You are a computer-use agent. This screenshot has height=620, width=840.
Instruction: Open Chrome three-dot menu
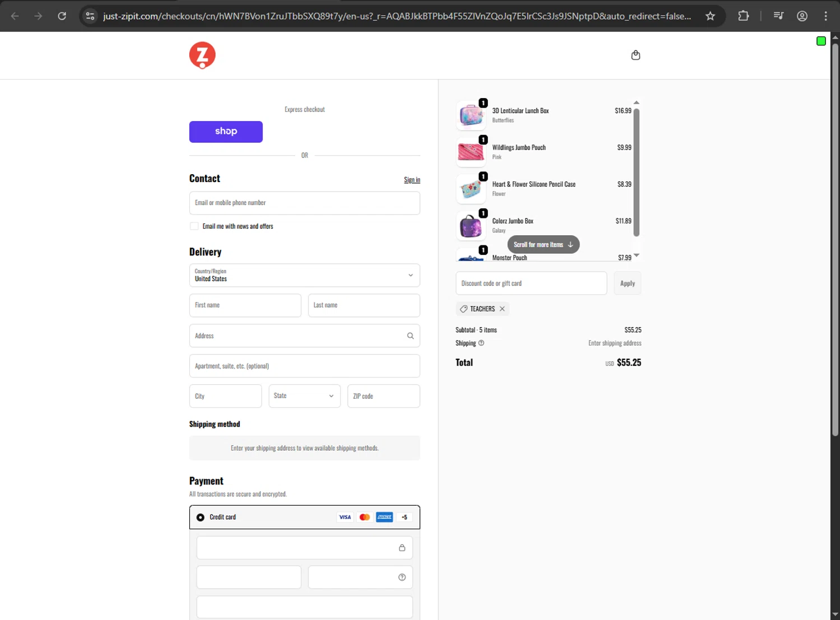(x=825, y=16)
